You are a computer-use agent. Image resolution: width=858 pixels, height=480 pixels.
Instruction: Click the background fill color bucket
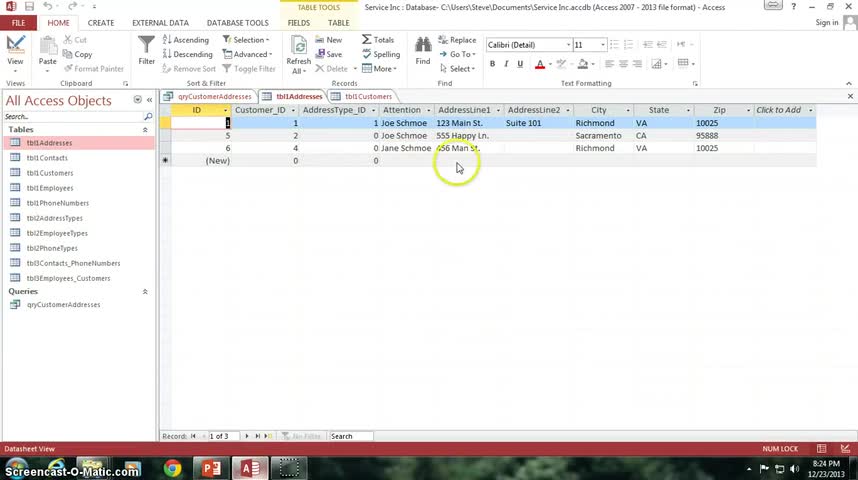click(583, 64)
